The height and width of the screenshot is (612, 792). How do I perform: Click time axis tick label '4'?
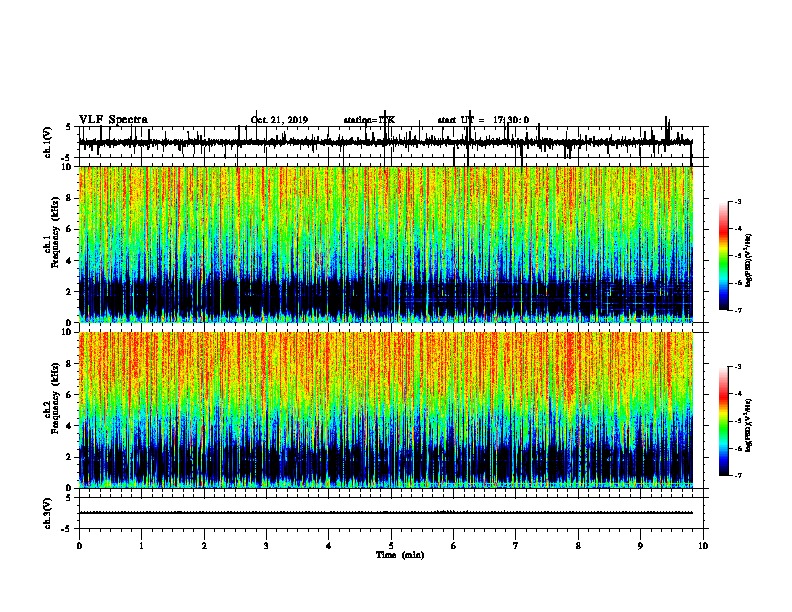click(x=329, y=546)
